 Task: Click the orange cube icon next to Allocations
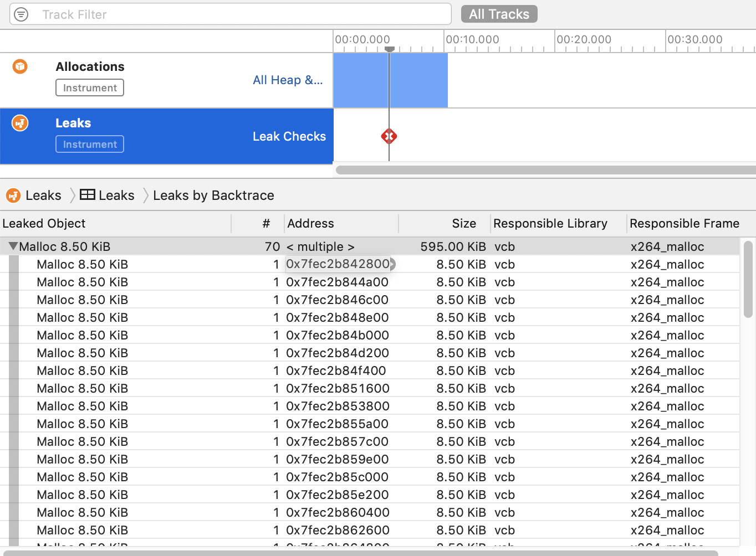[x=19, y=66]
